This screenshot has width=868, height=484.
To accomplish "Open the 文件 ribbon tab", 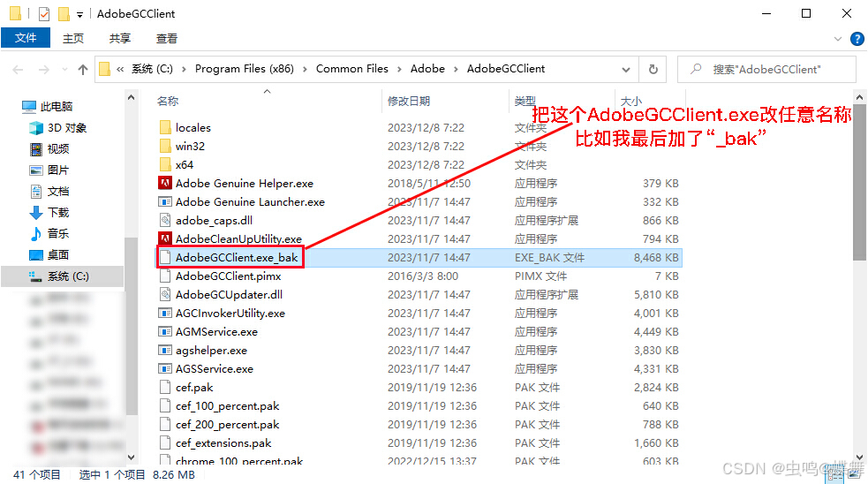I will tap(26, 38).
